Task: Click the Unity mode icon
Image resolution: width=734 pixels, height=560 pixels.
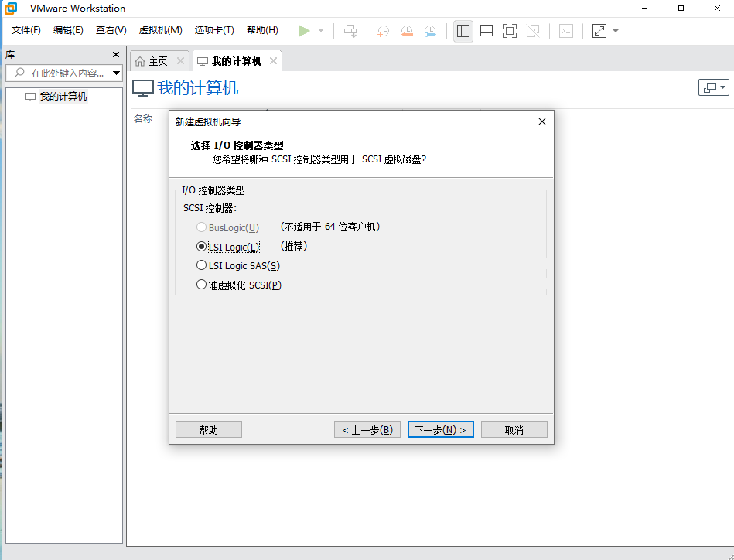Action: [x=533, y=31]
